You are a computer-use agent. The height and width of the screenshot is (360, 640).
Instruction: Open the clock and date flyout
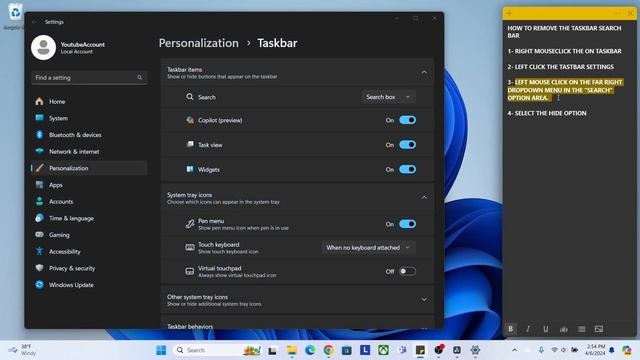click(x=595, y=350)
